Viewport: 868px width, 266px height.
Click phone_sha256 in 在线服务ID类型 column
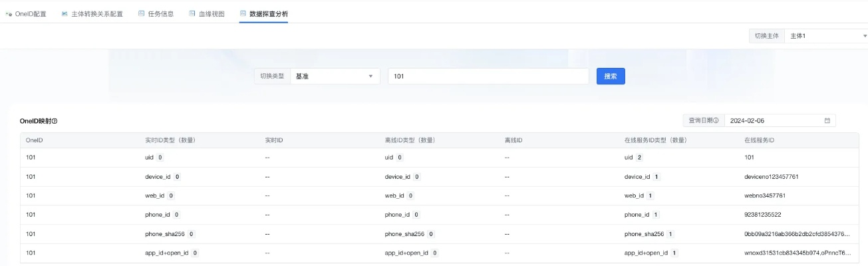pyautogui.click(x=644, y=234)
